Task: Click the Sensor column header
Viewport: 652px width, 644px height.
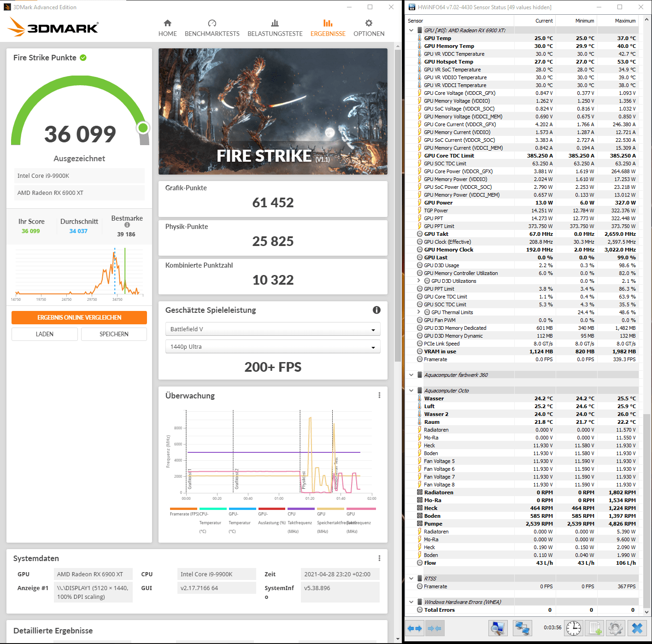Action: tap(460, 21)
